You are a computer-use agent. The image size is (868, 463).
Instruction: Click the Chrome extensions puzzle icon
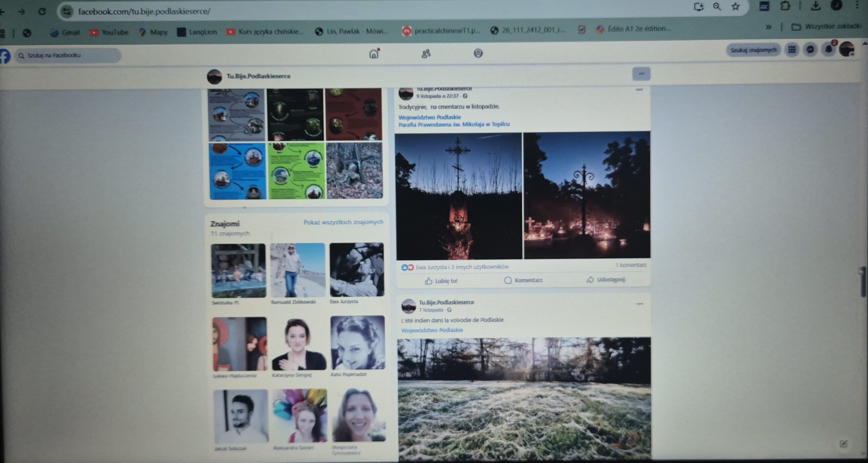785,6
